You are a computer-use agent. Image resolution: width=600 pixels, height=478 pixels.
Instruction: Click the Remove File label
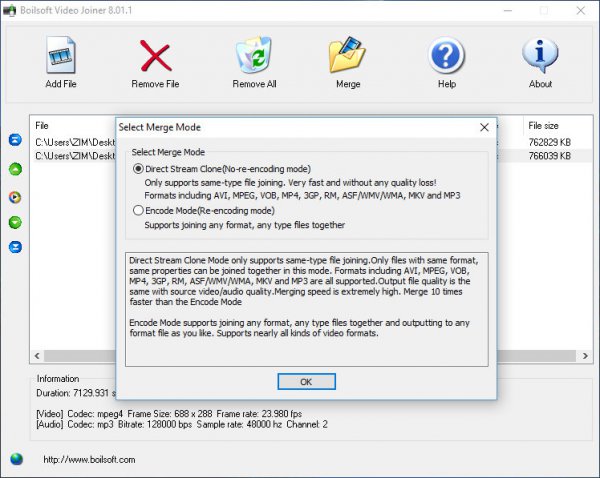(155, 84)
